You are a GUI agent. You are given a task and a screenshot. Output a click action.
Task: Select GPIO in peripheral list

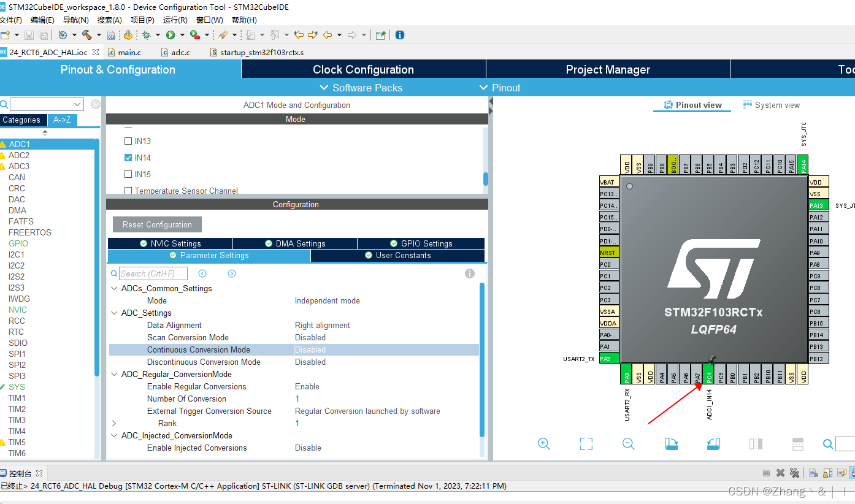click(18, 243)
